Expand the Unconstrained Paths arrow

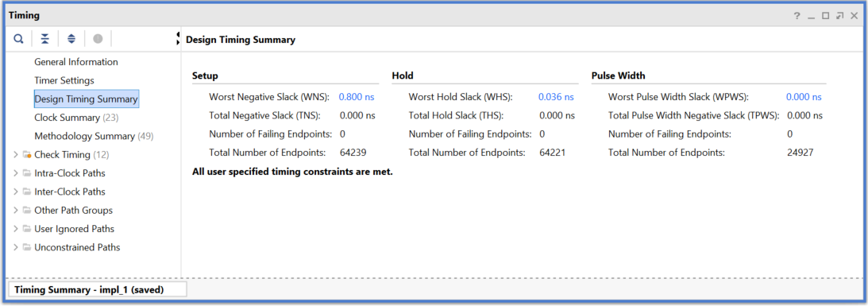pos(16,247)
